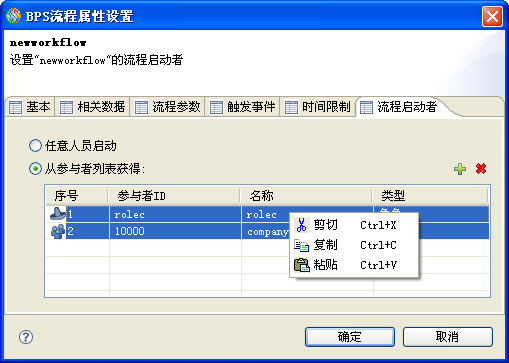This screenshot has height=363, width=509.
Task: Select 从参与者列表获得 radio option
Action: tap(35, 169)
